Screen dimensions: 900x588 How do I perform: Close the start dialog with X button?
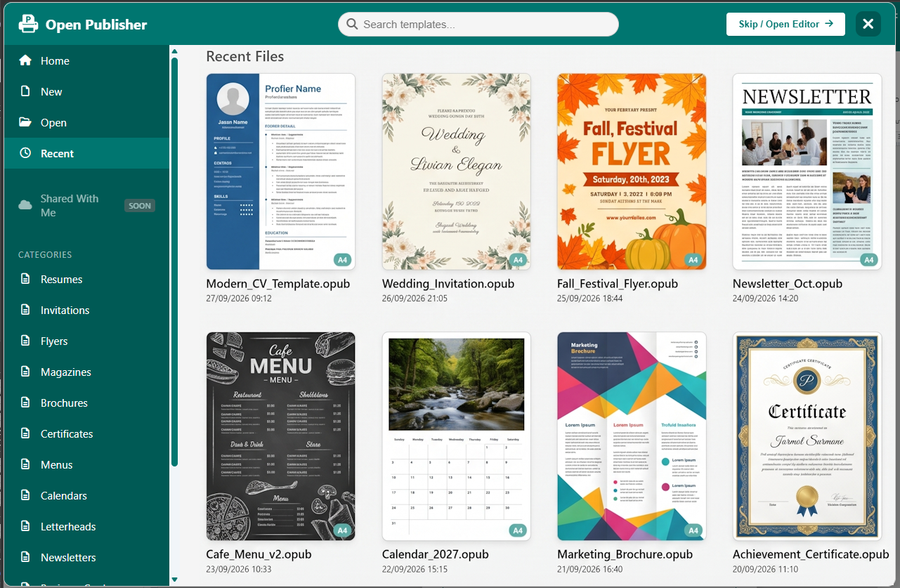(868, 24)
